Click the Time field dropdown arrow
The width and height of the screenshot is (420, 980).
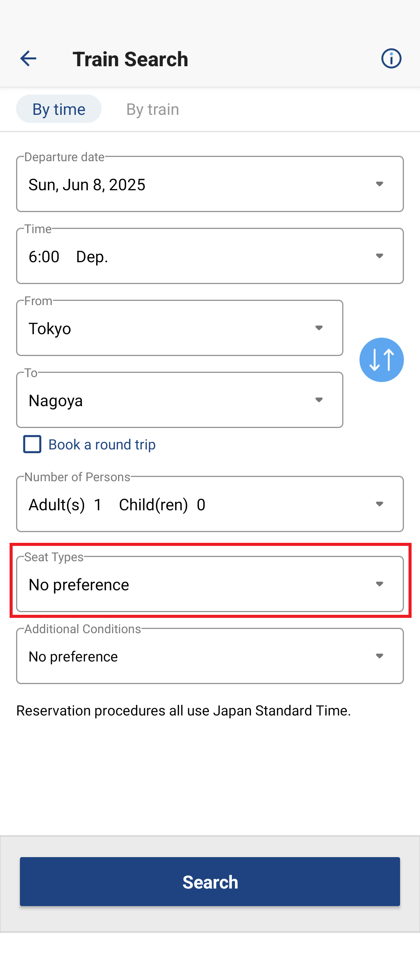tap(379, 256)
